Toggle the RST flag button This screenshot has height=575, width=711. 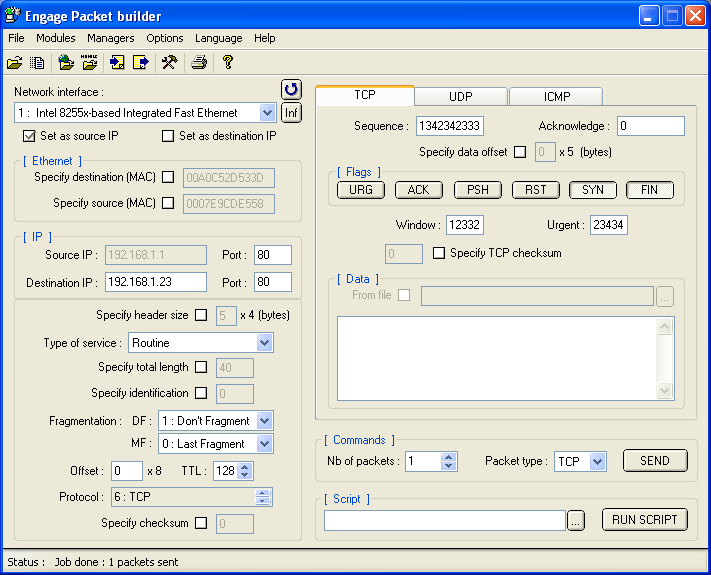point(536,190)
